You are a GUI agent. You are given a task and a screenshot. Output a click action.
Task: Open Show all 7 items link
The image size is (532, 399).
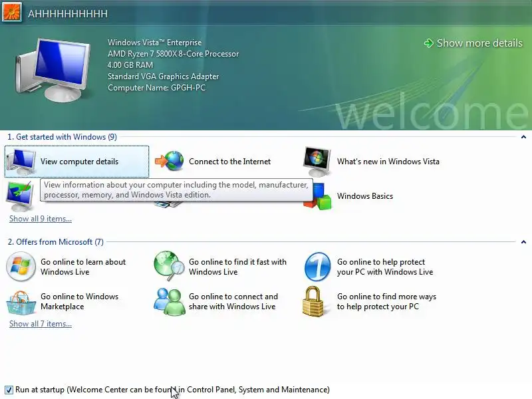point(41,324)
